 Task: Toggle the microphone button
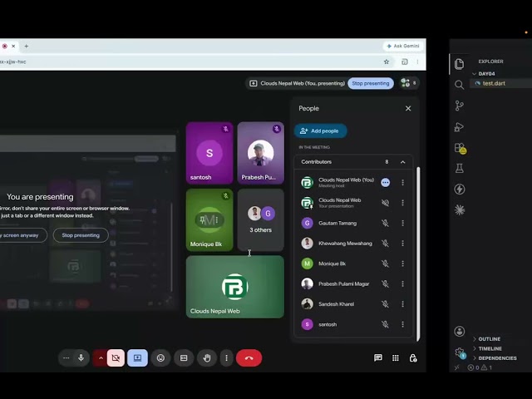coord(81,358)
